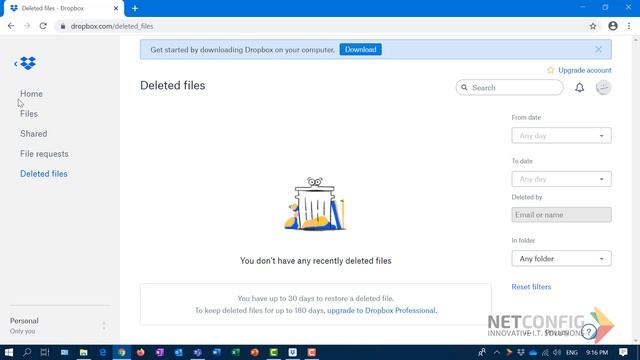Open Windows taskbar search

[27, 352]
